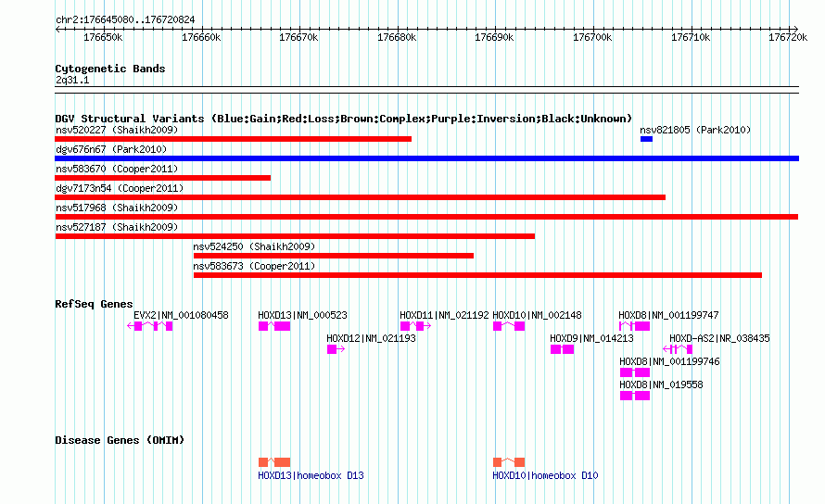The height and width of the screenshot is (504, 825).
Task: Select the HOXD11 gene glyph
Action: pos(415,326)
